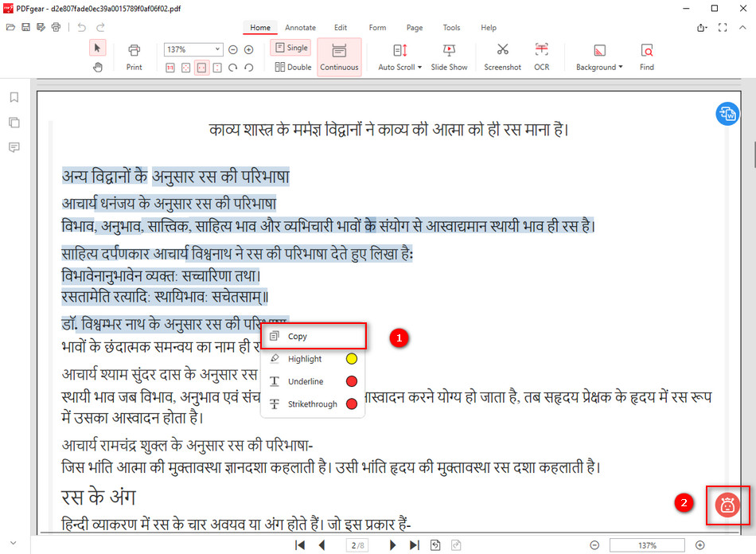
Task: Open the page thumbnails sidebar panel
Action: tap(14, 123)
